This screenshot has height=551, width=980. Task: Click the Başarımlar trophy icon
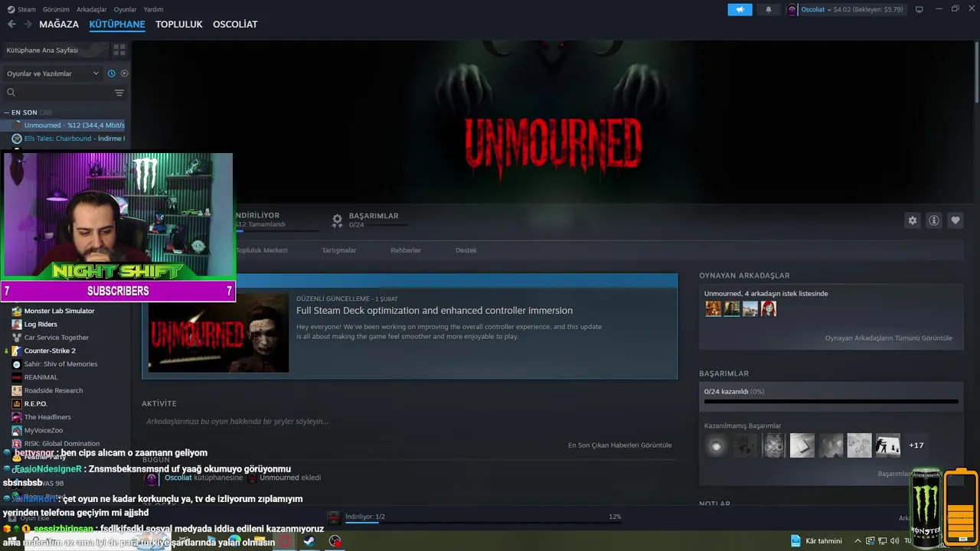337,220
